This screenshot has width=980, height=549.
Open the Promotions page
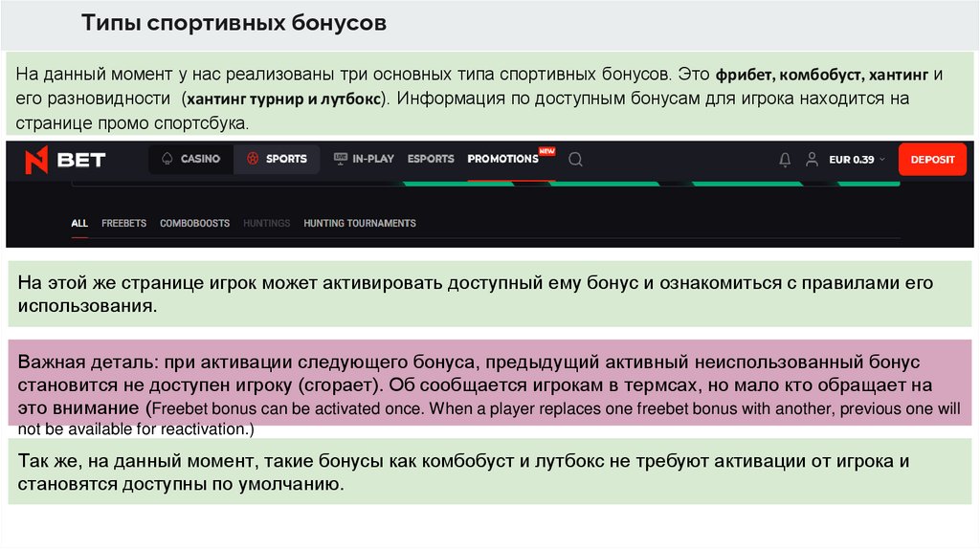click(502, 160)
